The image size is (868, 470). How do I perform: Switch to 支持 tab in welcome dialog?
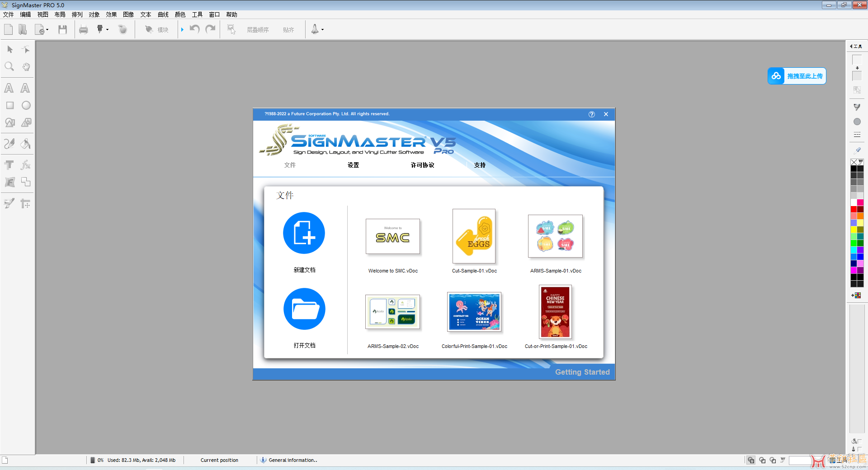(x=480, y=165)
